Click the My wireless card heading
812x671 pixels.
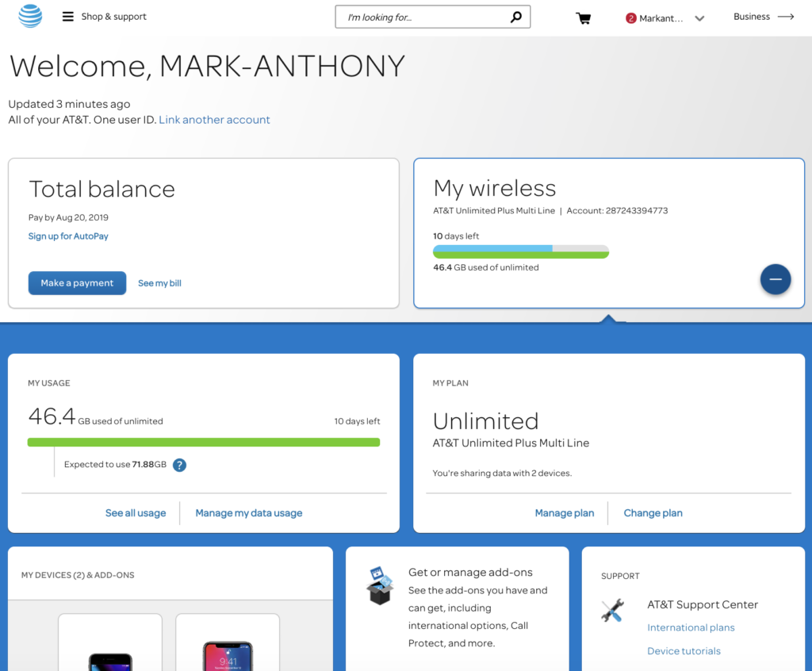tap(495, 188)
